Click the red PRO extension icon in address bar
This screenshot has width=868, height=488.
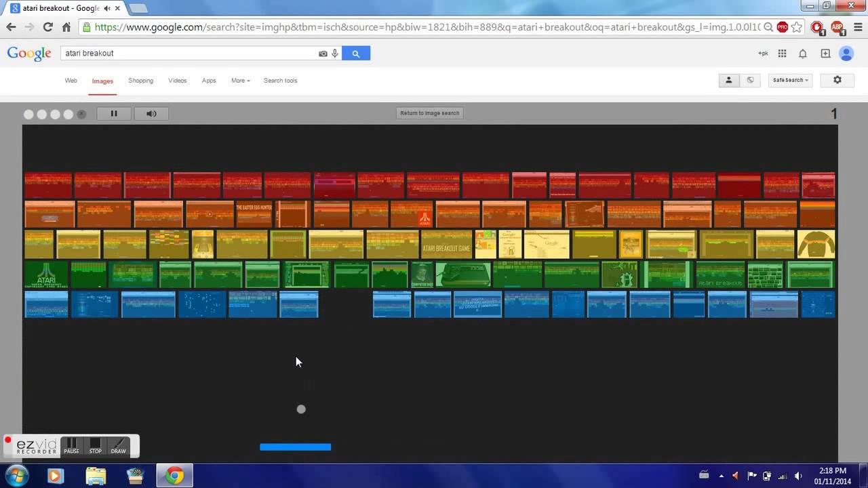783,27
